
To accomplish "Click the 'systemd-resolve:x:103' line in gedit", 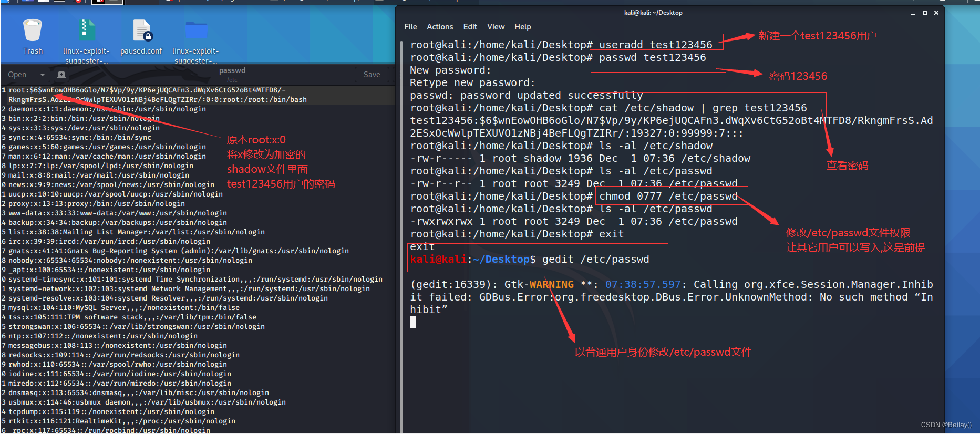I will [x=168, y=298].
